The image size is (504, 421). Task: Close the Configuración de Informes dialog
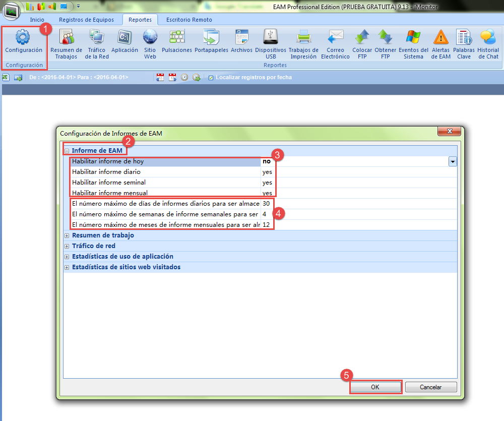tap(450, 131)
